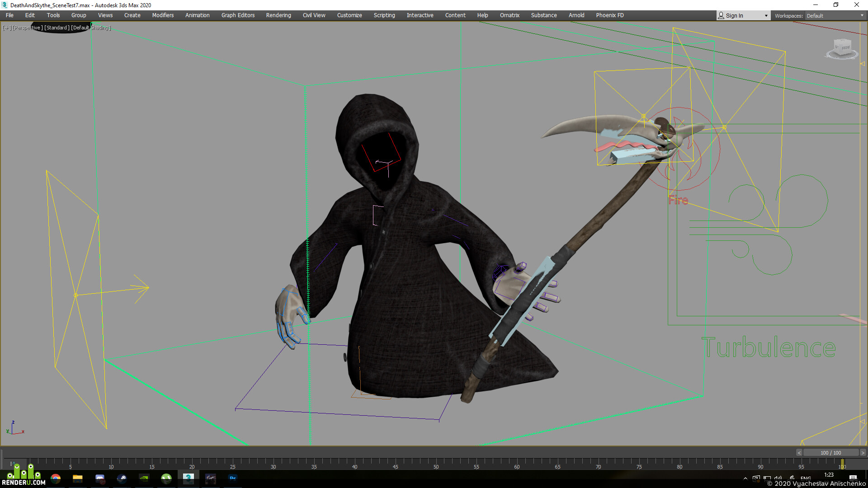The width and height of the screenshot is (868, 488).
Task: Click the uTorrent taskbar icon
Action: [x=166, y=479]
